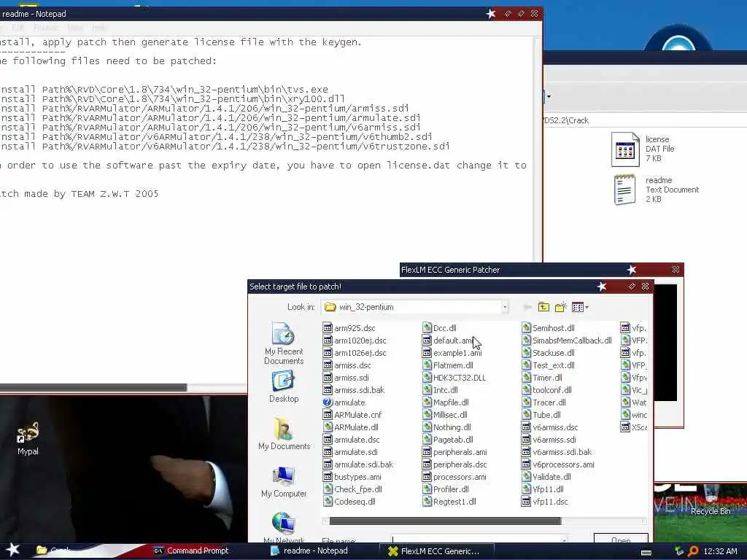The width and height of the screenshot is (747, 560).
Task: Select file Test_ext.dll
Action: pos(549,365)
